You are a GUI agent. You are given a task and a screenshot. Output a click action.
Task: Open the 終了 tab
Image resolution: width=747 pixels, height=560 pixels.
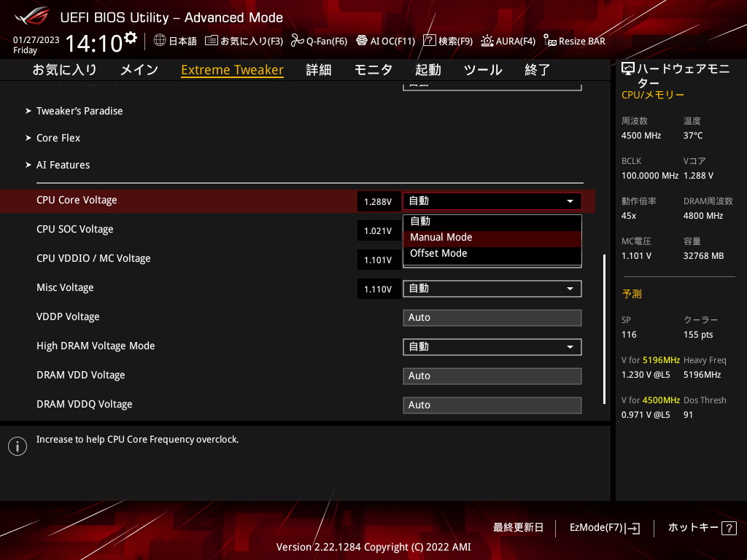(x=538, y=70)
